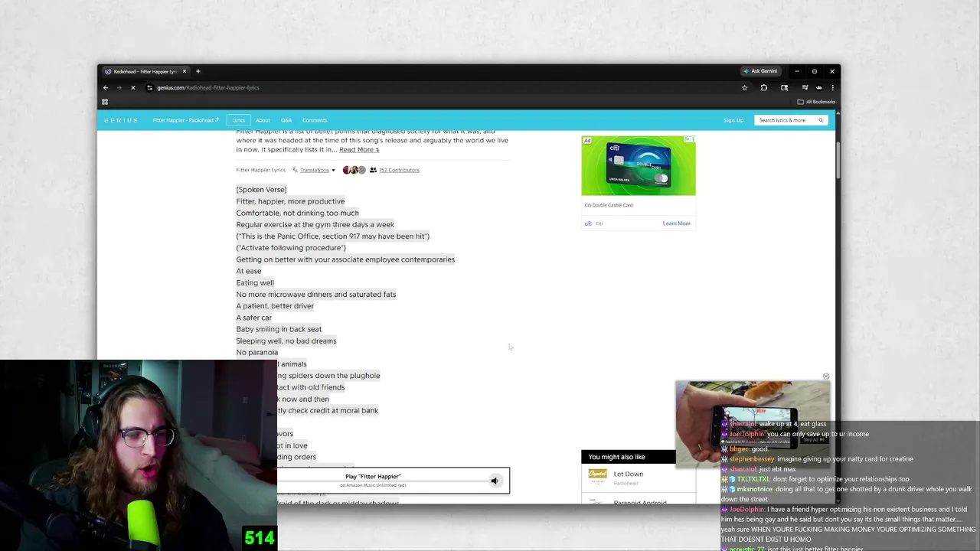
Task: Bookmark this page with the star icon
Action: (744, 87)
